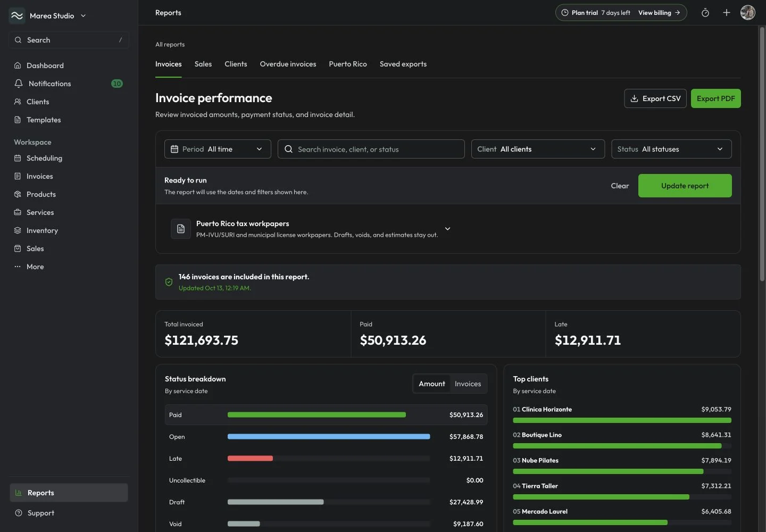The width and height of the screenshot is (766, 532).
Task: Open the Saved exports tab
Action: [x=403, y=64]
